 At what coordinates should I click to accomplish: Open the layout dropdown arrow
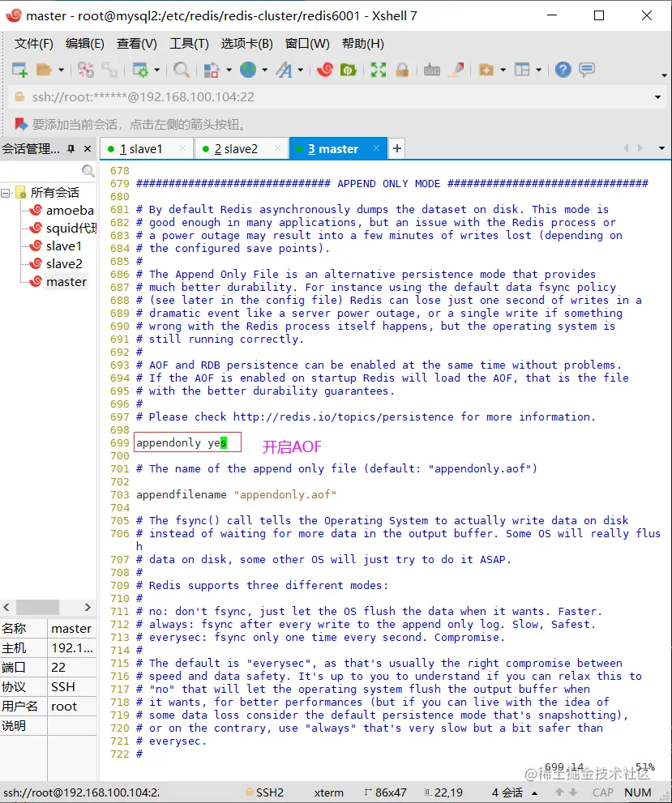pyautogui.click(x=538, y=70)
